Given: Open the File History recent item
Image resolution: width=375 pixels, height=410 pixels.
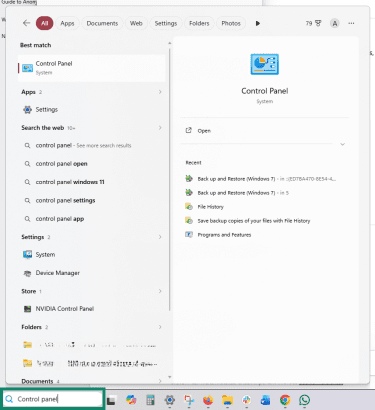Looking at the screenshot, I should 204,207.
